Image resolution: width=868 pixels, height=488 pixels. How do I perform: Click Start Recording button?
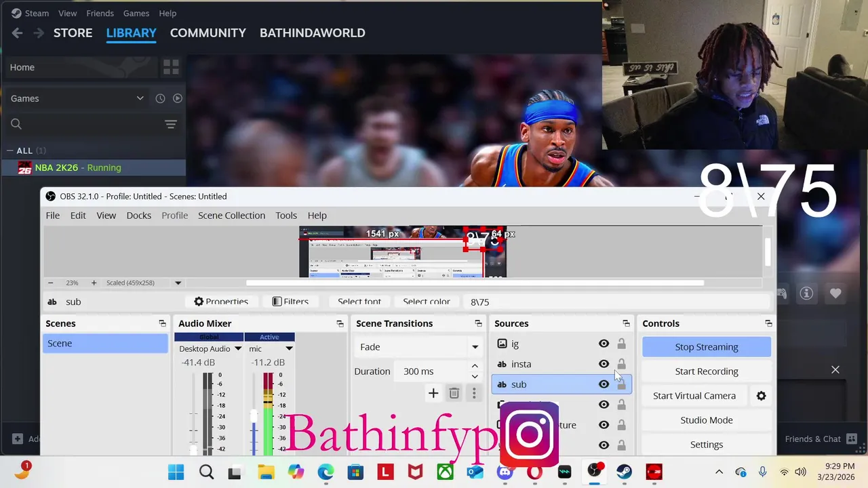tap(707, 371)
